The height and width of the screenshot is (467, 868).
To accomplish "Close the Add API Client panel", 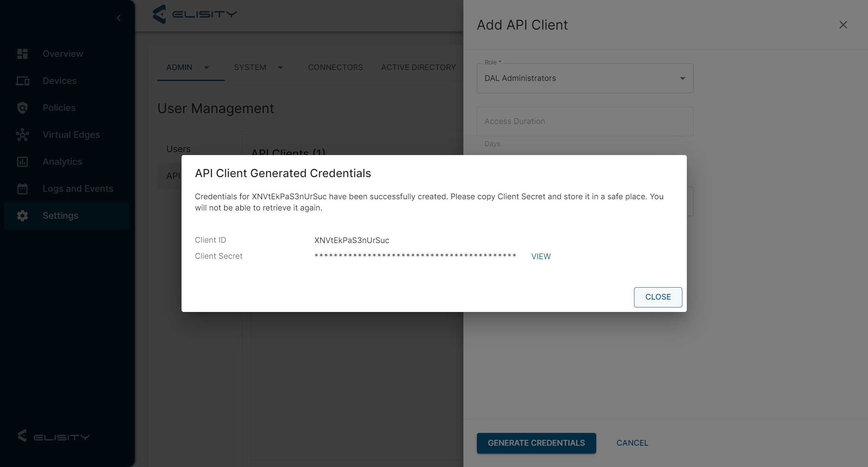I will pyautogui.click(x=843, y=25).
